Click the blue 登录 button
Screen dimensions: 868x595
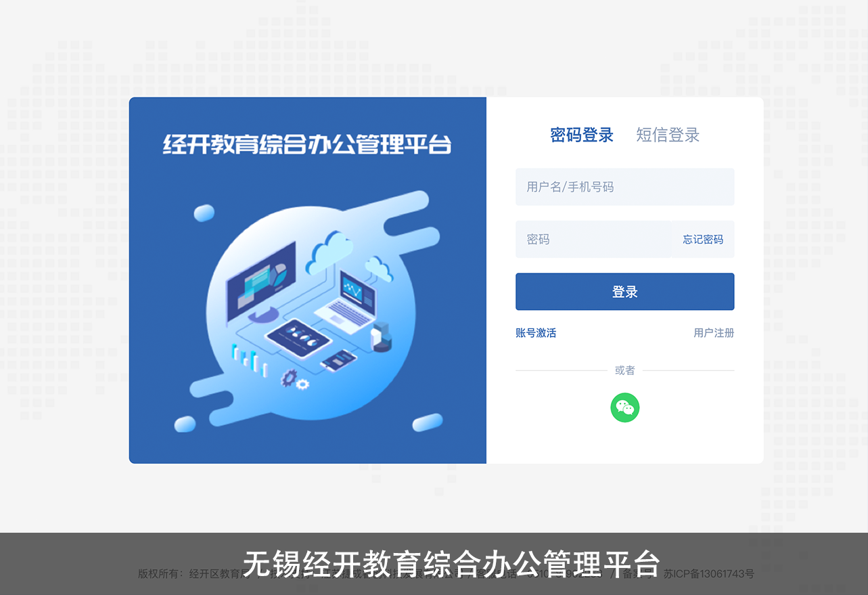coord(625,292)
